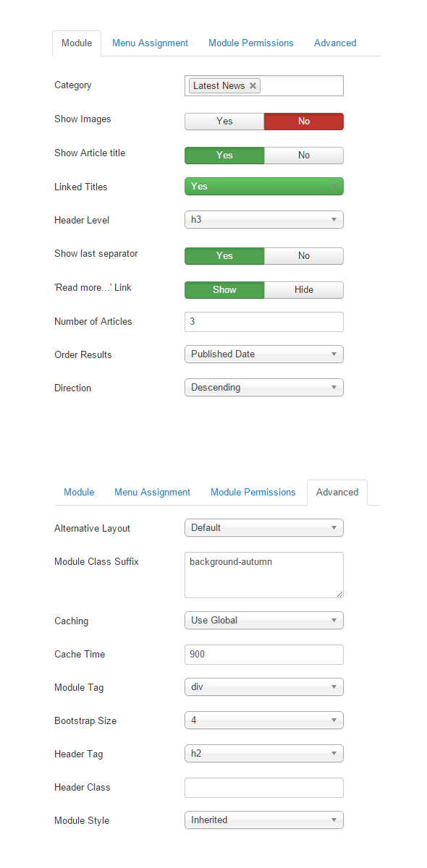
Task: Set Show Images to Yes
Action: click(224, 122)
